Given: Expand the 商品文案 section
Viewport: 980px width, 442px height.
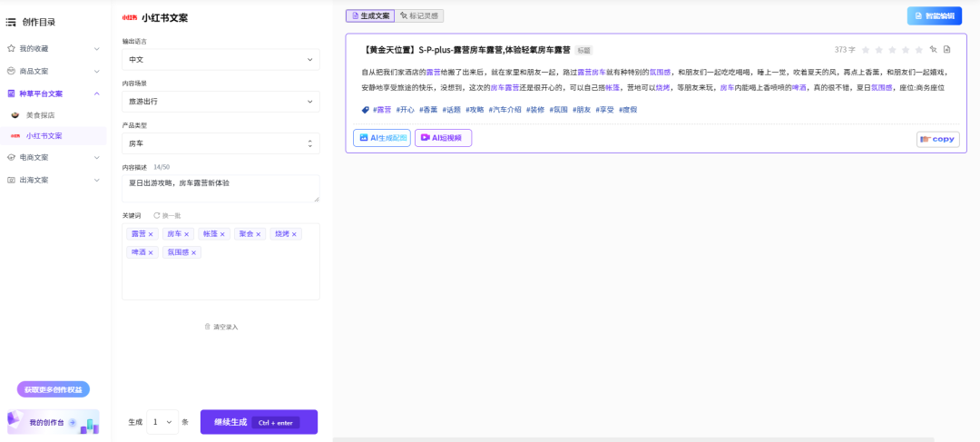Looking at the screenshot, I should coord(97,72).
